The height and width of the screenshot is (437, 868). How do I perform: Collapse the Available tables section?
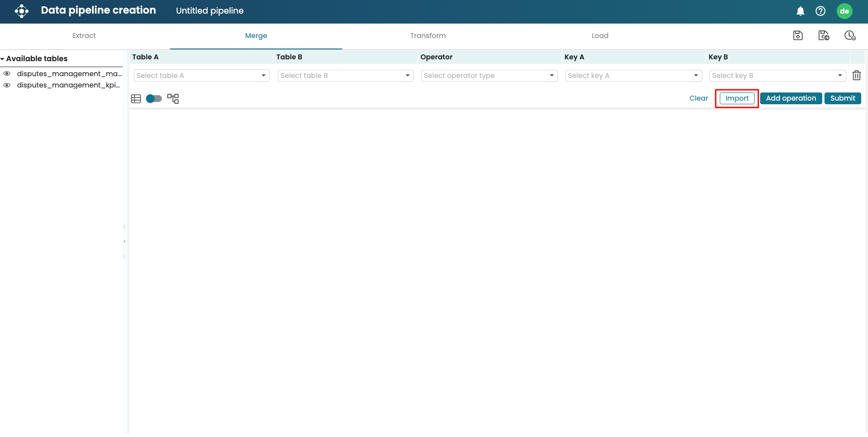click(x=3, y=59)
